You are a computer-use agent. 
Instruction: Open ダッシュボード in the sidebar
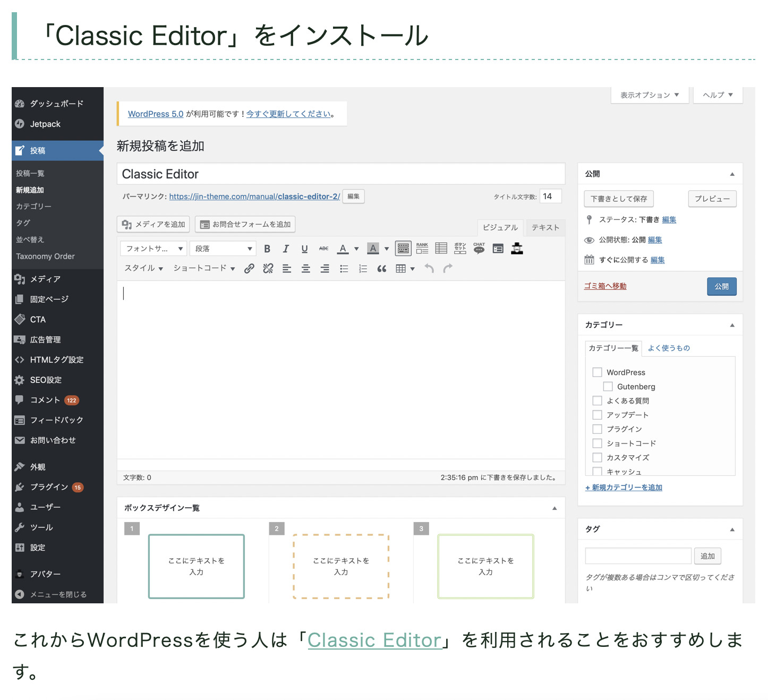(x=57, y=104)
